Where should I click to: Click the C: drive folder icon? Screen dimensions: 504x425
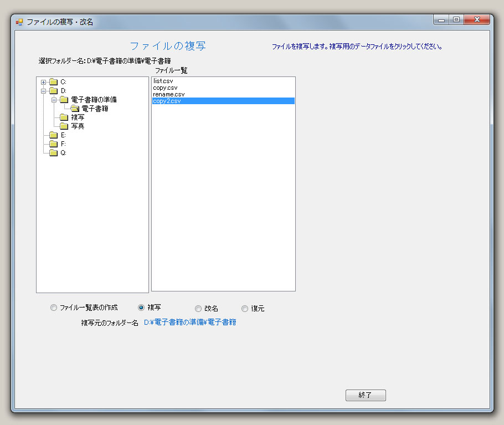[x=53, y=82]
